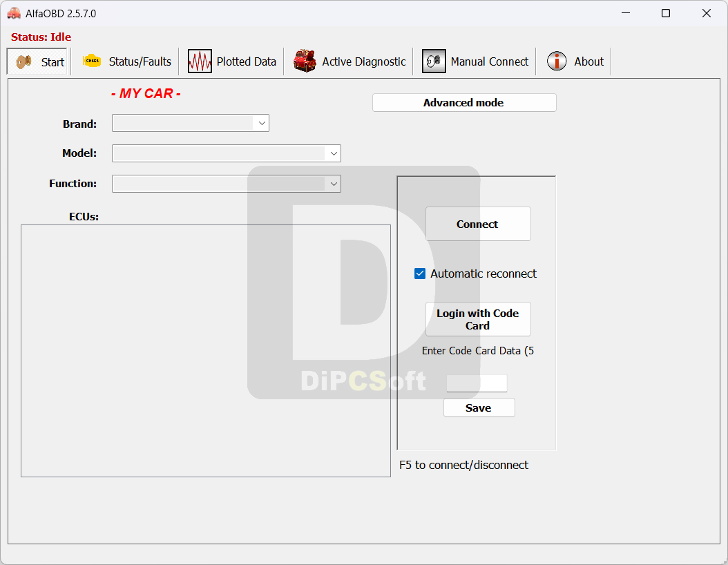This screenshot has width=728, height=565.
Task: Click Login with Code Card button
Action: coord(478,319)
